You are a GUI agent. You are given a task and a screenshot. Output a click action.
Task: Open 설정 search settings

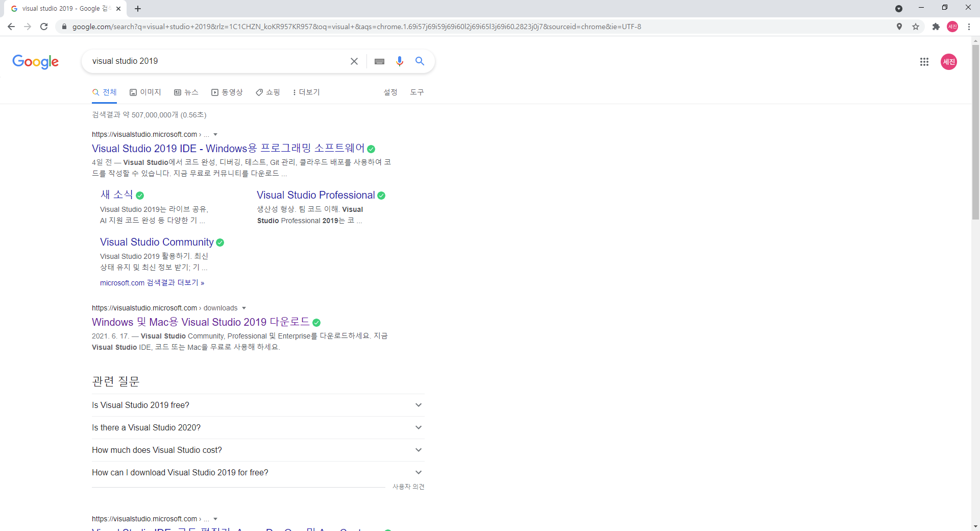coord(390,92)
